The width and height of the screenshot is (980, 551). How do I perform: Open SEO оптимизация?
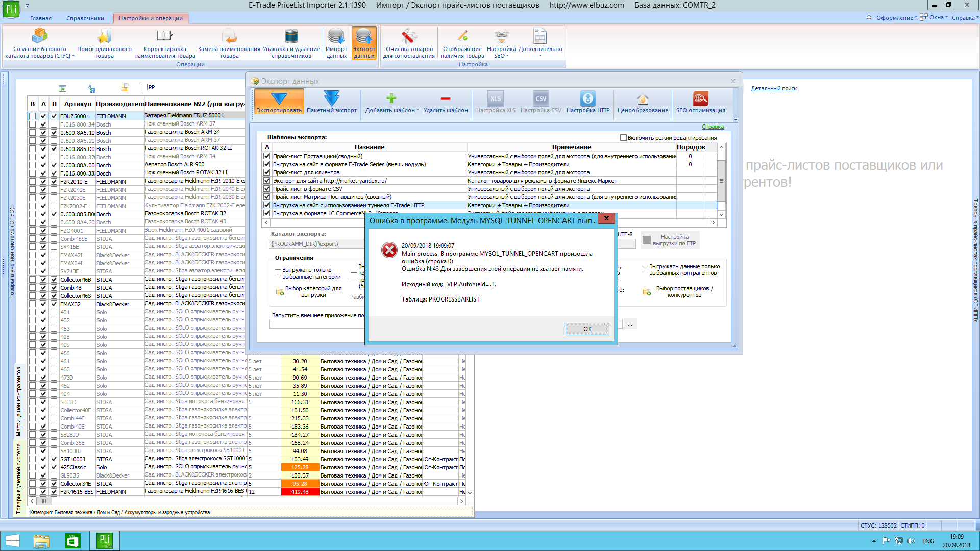coord(701,102)
